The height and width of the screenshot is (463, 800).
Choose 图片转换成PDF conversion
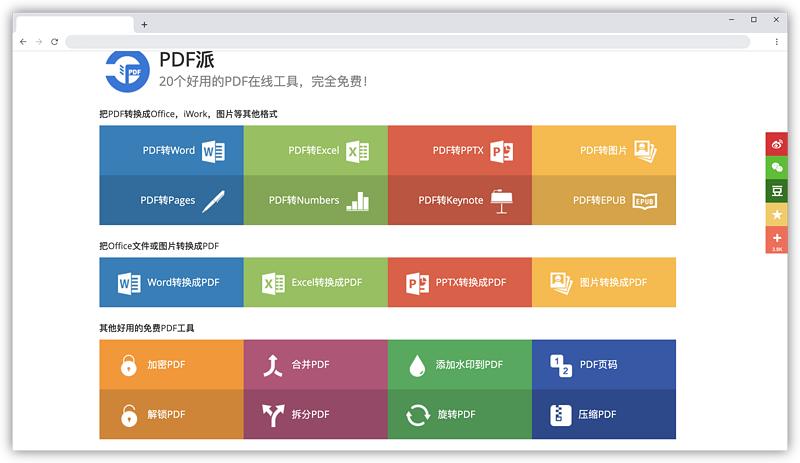(x=604, y=282)
